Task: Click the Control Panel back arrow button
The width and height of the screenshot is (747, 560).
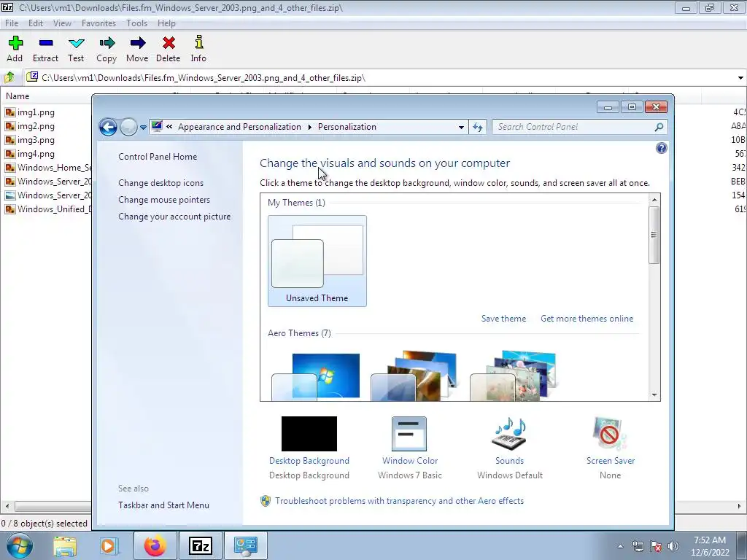Action: pos(108,127)
